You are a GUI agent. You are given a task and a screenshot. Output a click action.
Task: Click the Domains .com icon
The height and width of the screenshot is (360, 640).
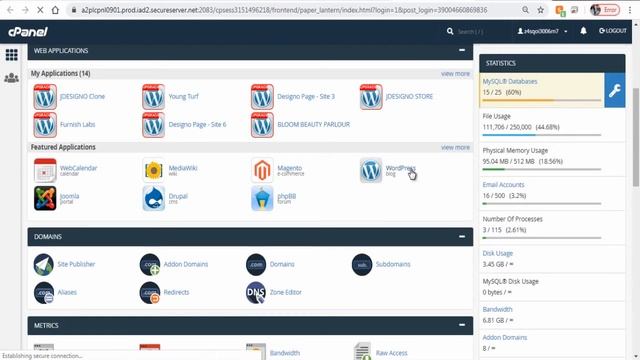[256, 264]
